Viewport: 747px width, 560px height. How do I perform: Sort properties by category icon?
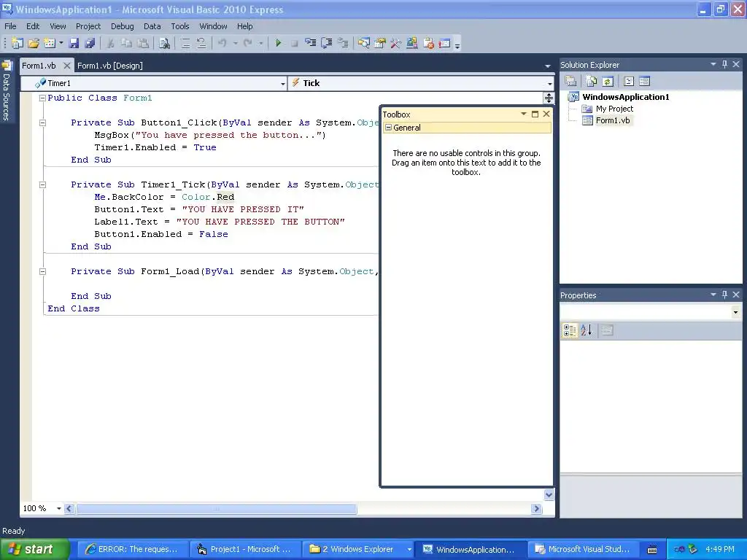pos(570,330)
